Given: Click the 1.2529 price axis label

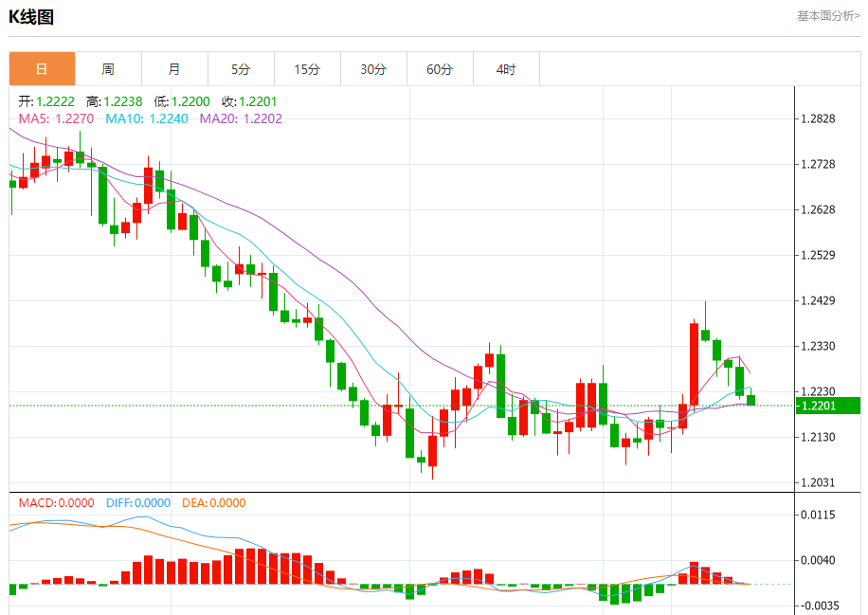Looking at the screenshot, I should pyautogui.click(x=818, y=255).
